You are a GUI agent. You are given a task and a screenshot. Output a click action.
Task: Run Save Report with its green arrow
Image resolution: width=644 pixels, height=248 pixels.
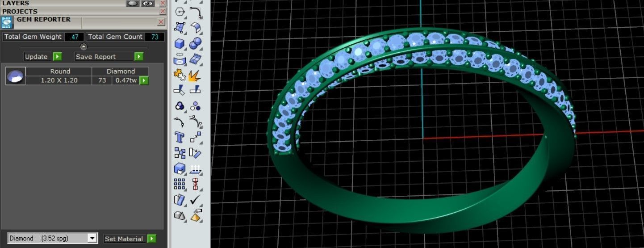tap(139, 57)
